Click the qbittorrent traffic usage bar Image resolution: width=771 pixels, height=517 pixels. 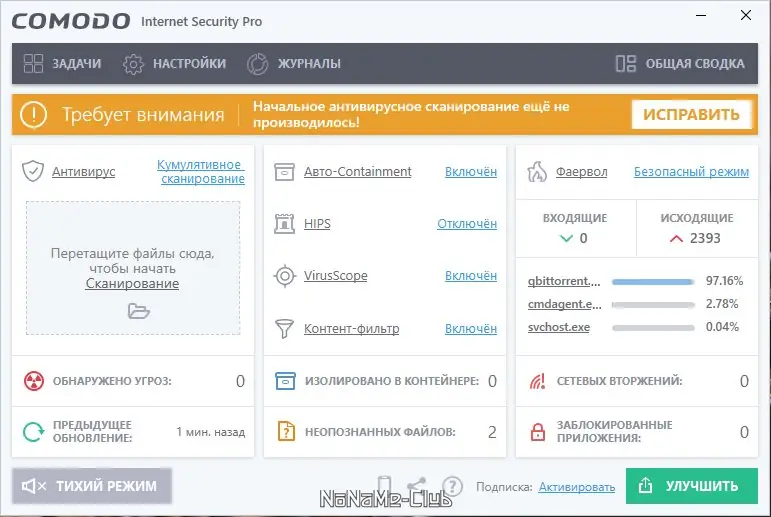pyautogui.click(x=653, y=281)
